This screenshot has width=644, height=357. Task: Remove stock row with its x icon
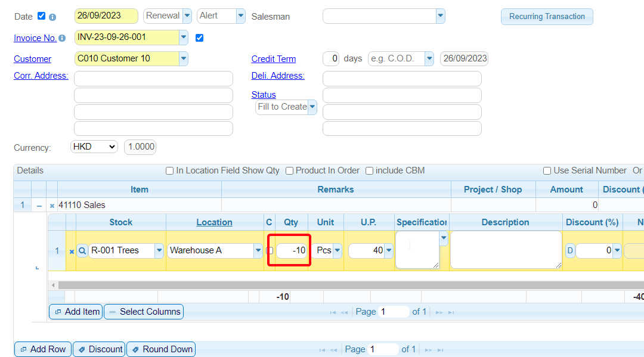pyautogui.click(x=72, y=252)
